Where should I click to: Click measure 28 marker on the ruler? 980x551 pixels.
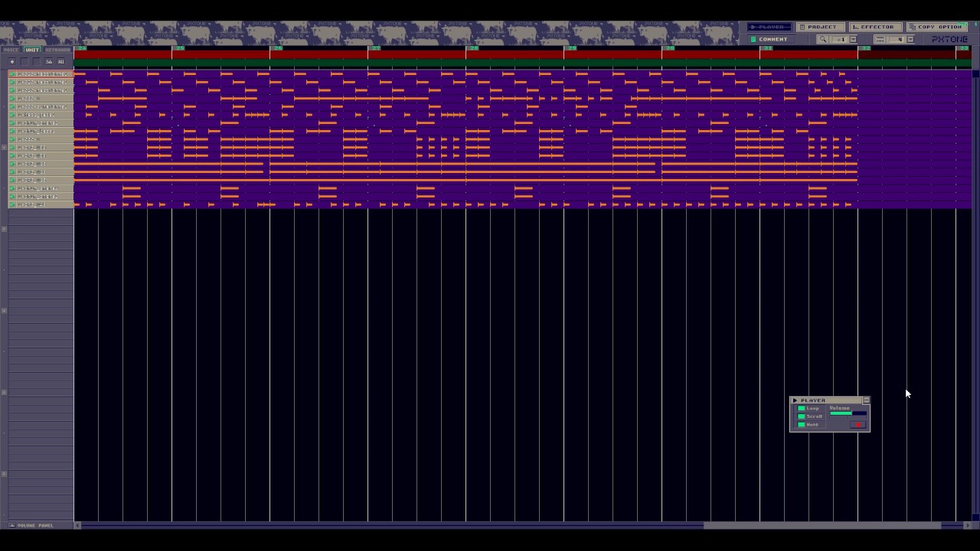tap(474, 47)
